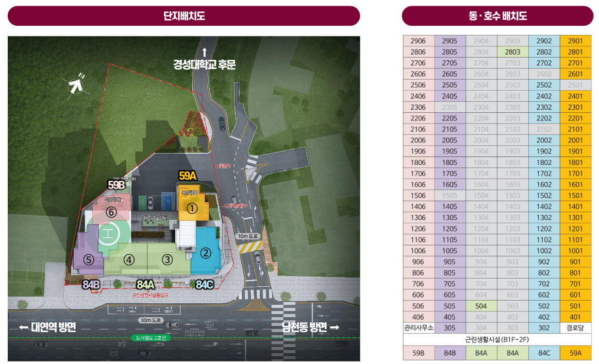This screenshot has width=599, height=364.
Task: Click the circled number 6 unit marker
Action: point(111,212)
